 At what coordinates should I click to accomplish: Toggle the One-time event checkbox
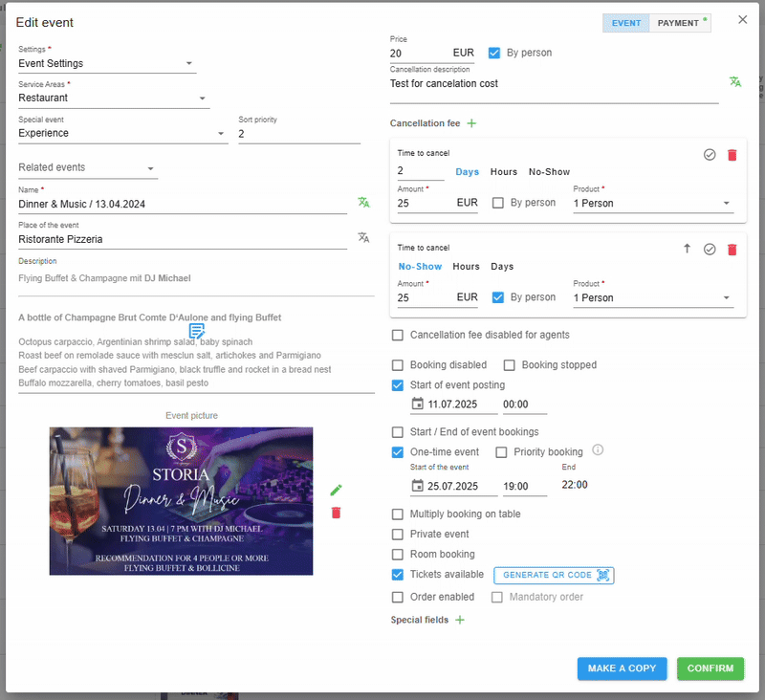pos(398,452)
